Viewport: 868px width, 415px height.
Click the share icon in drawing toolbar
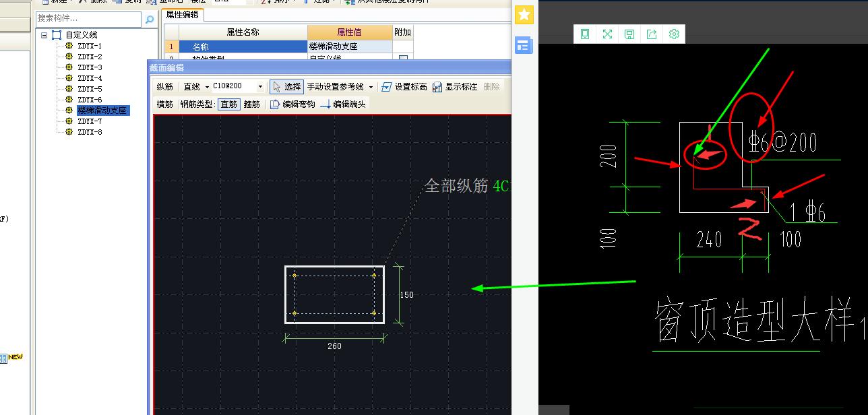coord(652,34)
